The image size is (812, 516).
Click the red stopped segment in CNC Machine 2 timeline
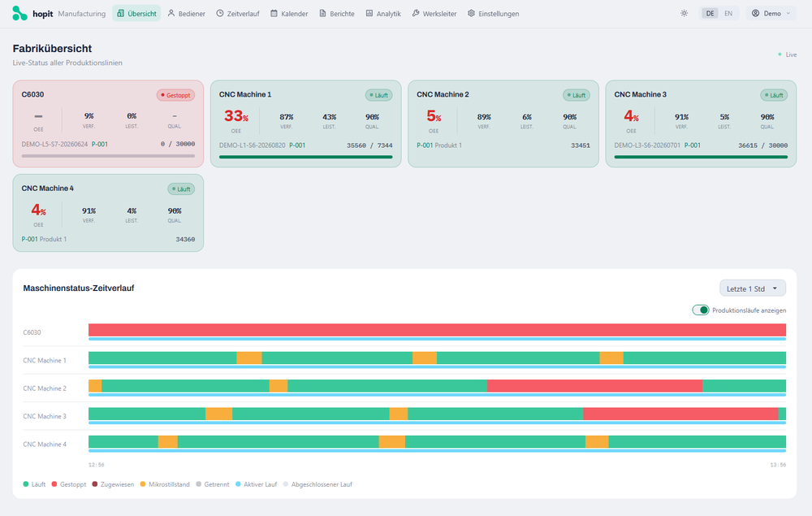point(594,386)
